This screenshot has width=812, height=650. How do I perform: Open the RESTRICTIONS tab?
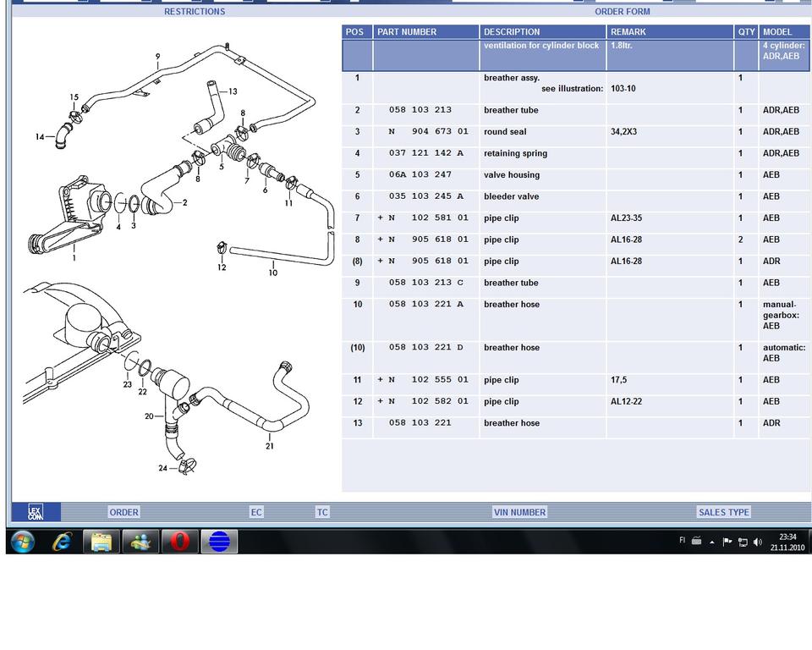tap(195, 12)
